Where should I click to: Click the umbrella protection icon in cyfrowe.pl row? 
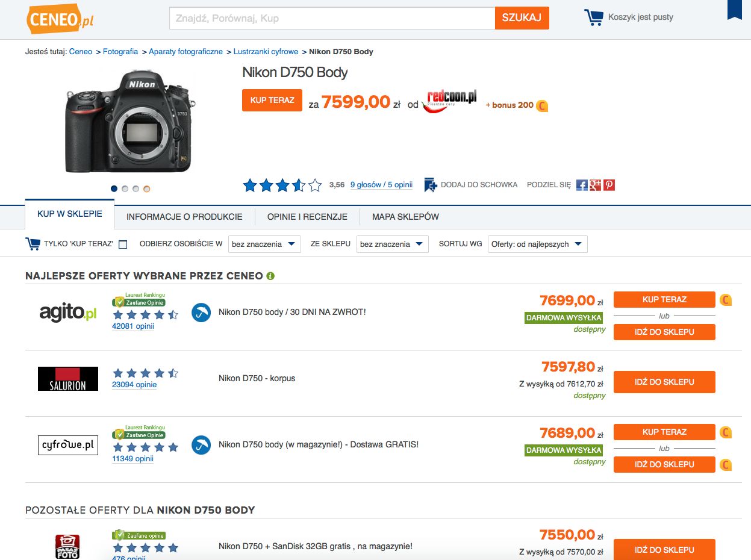point(201,445)
